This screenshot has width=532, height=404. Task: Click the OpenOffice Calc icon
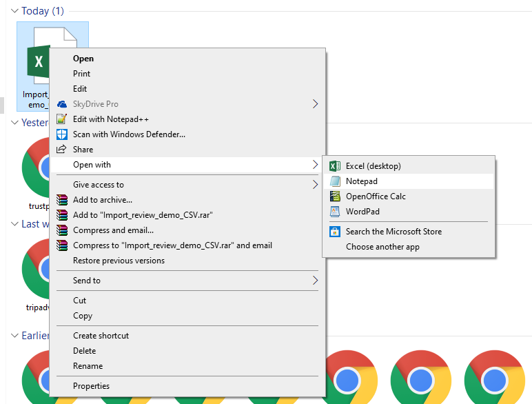335,196
